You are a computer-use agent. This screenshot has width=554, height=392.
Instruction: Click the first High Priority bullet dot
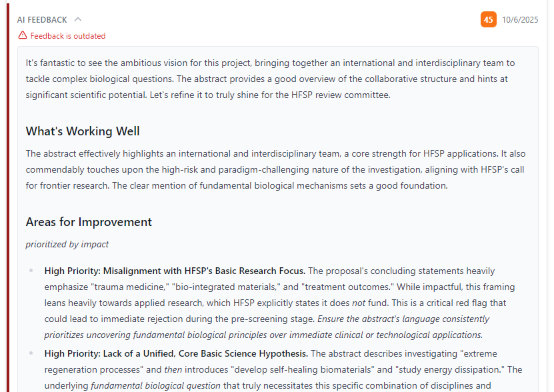pyautogui.click(x=31, y=271)
